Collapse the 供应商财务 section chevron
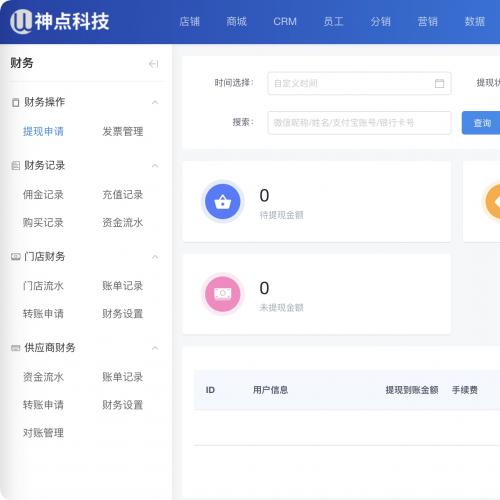This screenshot has width=500, height=500. 155,348
